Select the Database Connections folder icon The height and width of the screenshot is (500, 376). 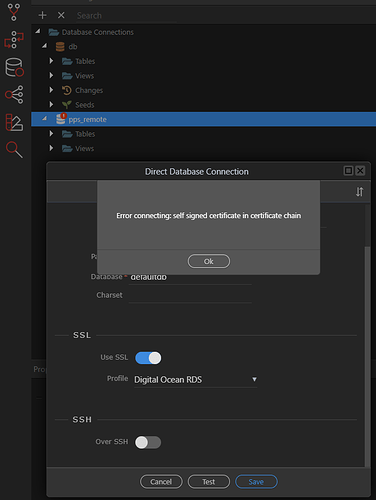click(54, 32)
